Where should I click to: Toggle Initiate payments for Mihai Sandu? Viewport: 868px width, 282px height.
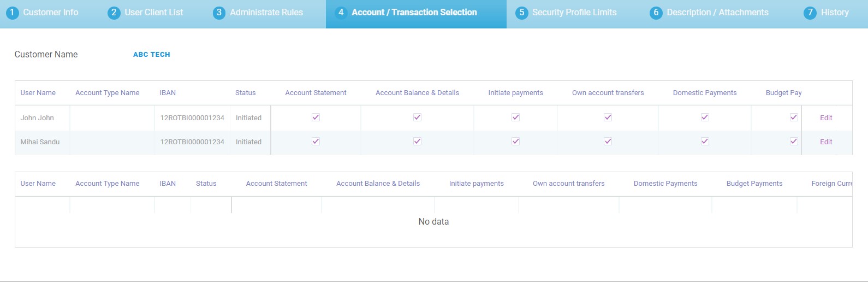point(515,142)
